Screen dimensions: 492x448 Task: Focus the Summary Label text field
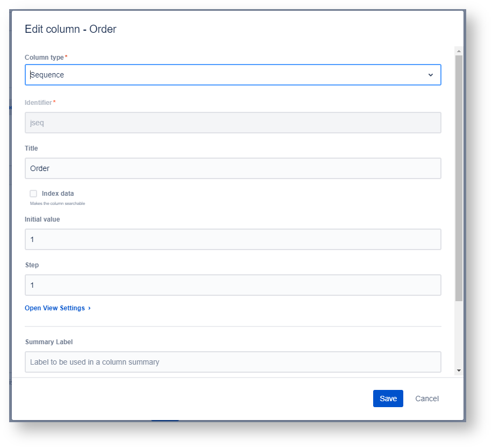[x=232, y=362]
